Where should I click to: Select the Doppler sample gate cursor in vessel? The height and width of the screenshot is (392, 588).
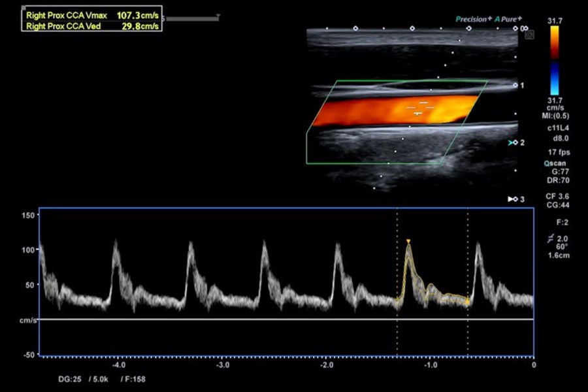click(421, 108)
